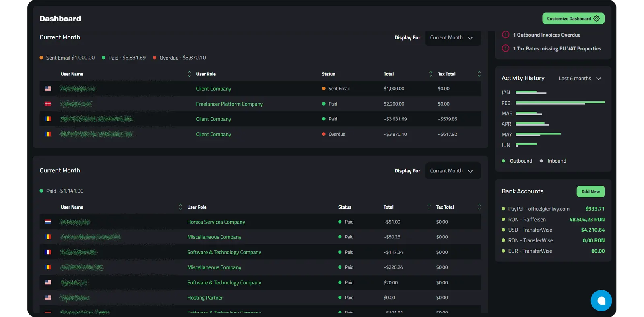Open 1 Outbound Invoices Overdue notice
Image resolution: width=644 pixels, height=317 pixels.
[547, 35]
